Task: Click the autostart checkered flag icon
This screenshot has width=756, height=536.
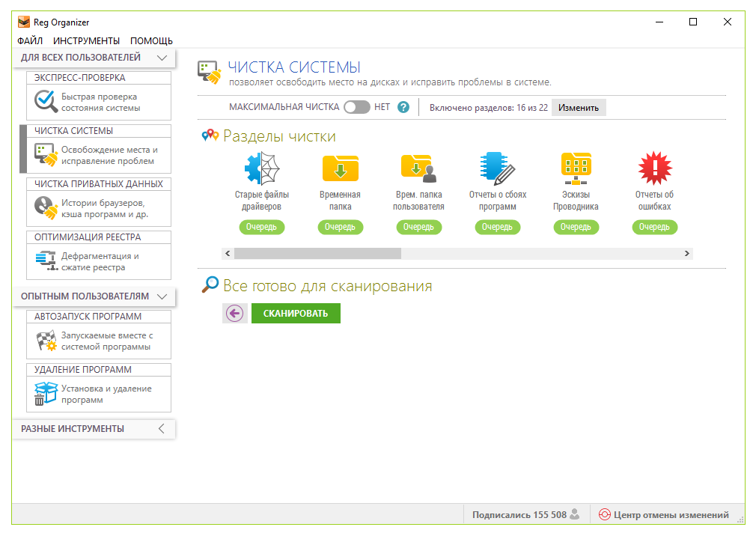Action: (46, 341)
